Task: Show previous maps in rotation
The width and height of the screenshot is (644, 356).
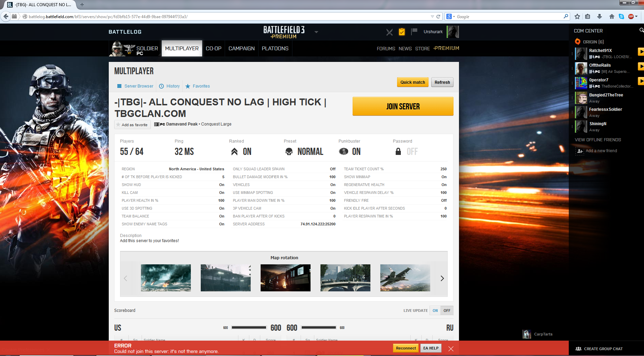Action: [x=126, y=278]
